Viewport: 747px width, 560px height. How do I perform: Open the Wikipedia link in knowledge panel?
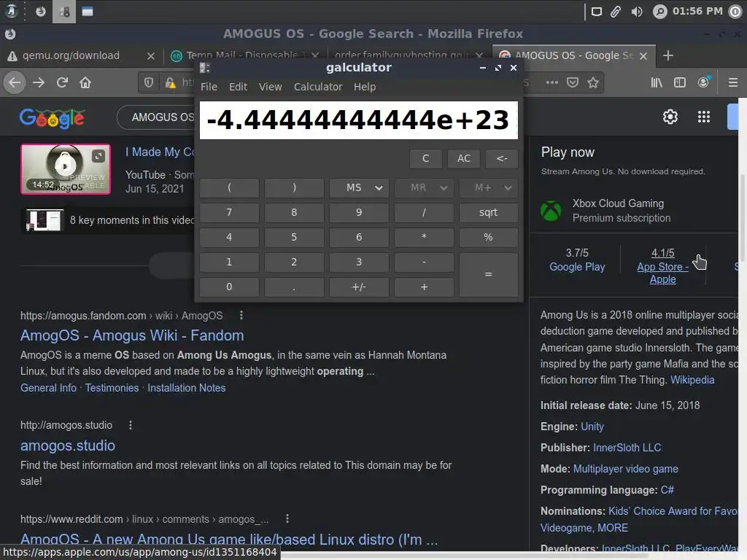(x=692, y=380)
